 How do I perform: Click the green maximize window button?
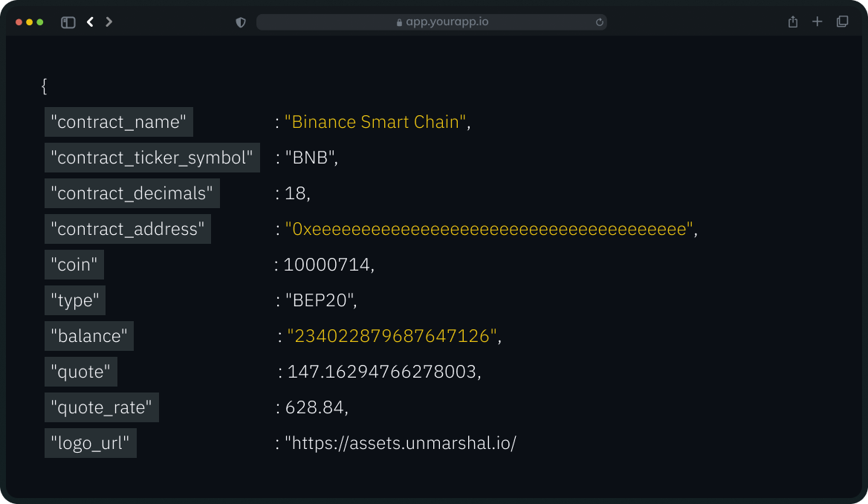click(40, 22)
